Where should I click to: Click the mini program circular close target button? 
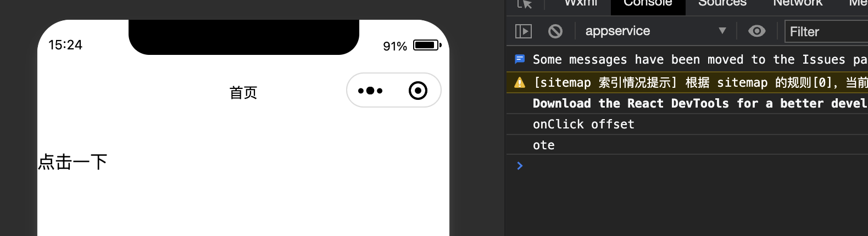[418, 91]
